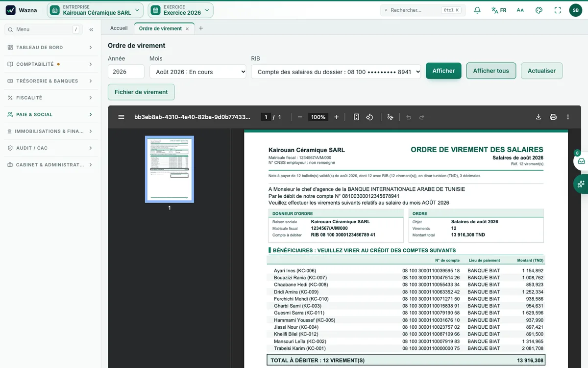Add a new tab with the plus
Viewport: 588px width, 368px height.
[201, 28]
